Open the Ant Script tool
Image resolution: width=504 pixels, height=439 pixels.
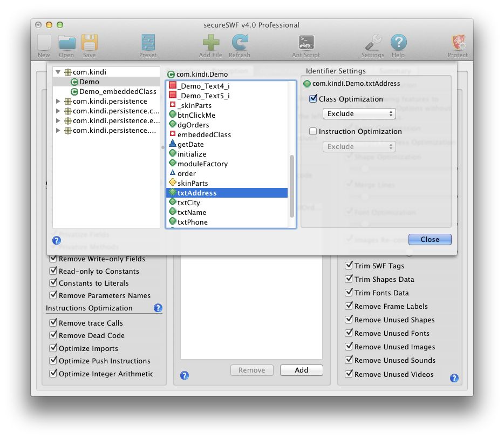(306, 43)
